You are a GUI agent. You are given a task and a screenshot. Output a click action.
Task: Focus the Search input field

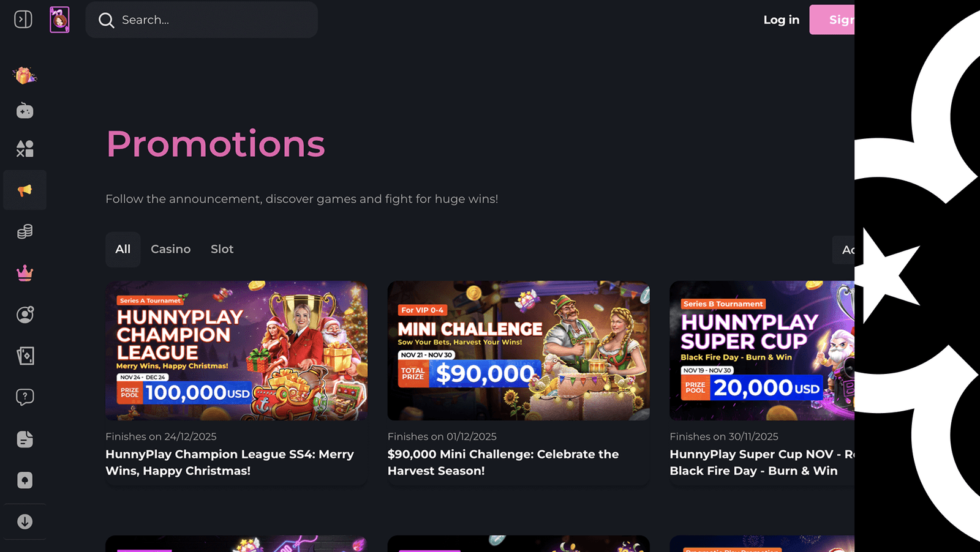point(202,20)
